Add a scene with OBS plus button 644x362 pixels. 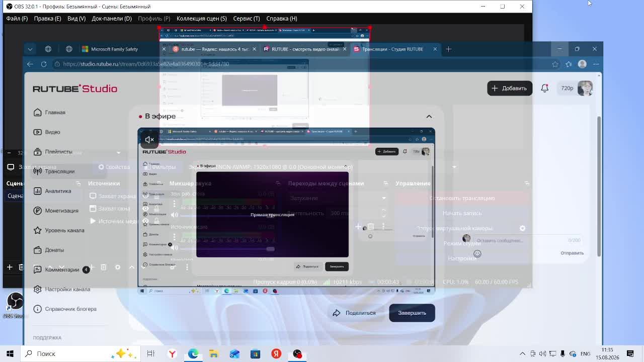pos(10,267)
